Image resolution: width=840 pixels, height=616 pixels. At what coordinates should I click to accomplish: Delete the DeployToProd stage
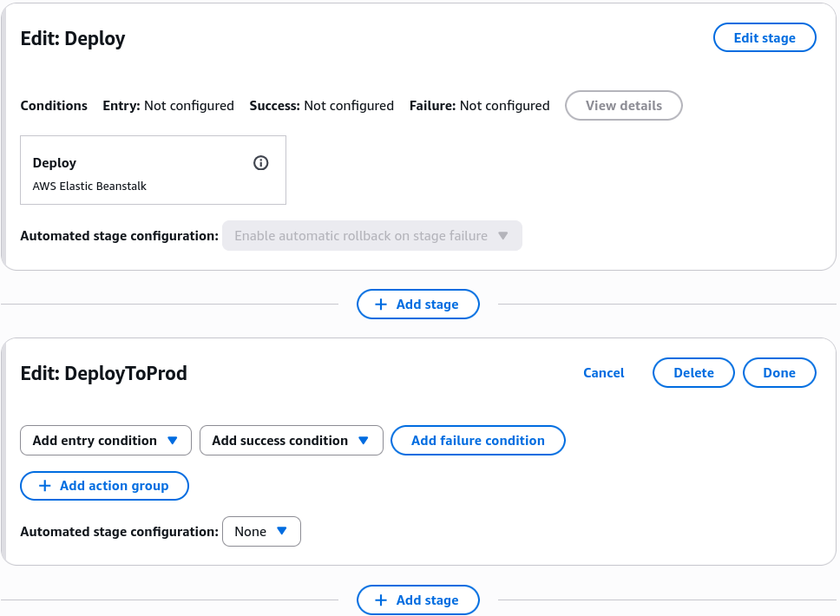point(693,373)
